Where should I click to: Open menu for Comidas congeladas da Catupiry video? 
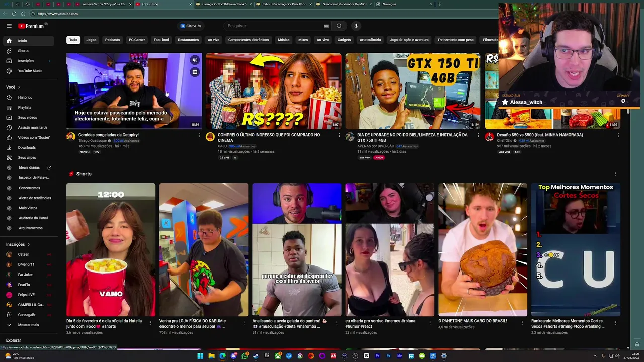200,135
